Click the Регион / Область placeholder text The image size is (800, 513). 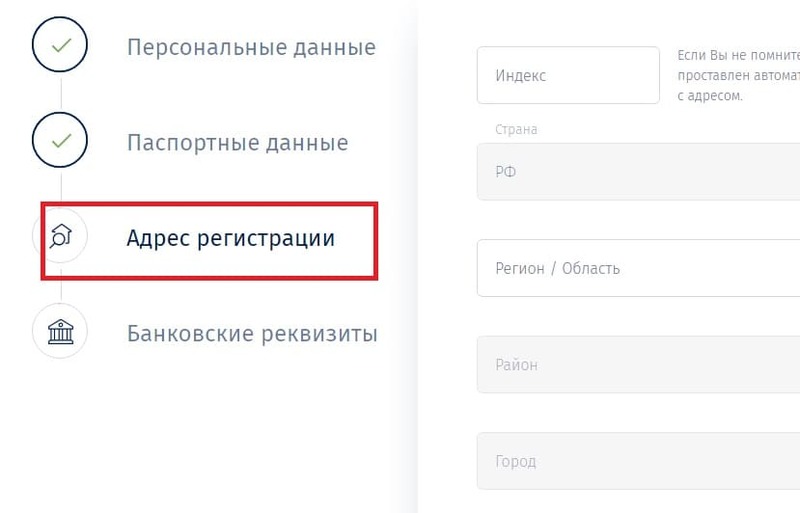click(x=557, y=268)
